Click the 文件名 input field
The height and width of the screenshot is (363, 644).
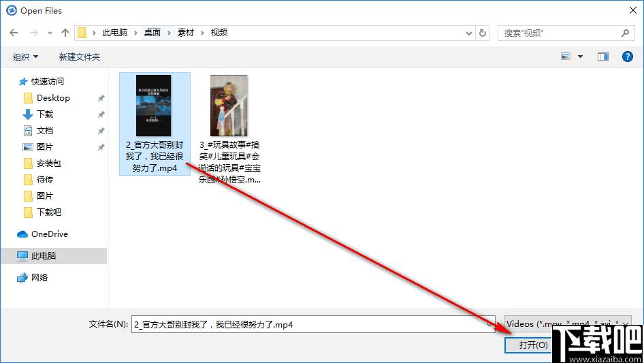click(313, 324)
